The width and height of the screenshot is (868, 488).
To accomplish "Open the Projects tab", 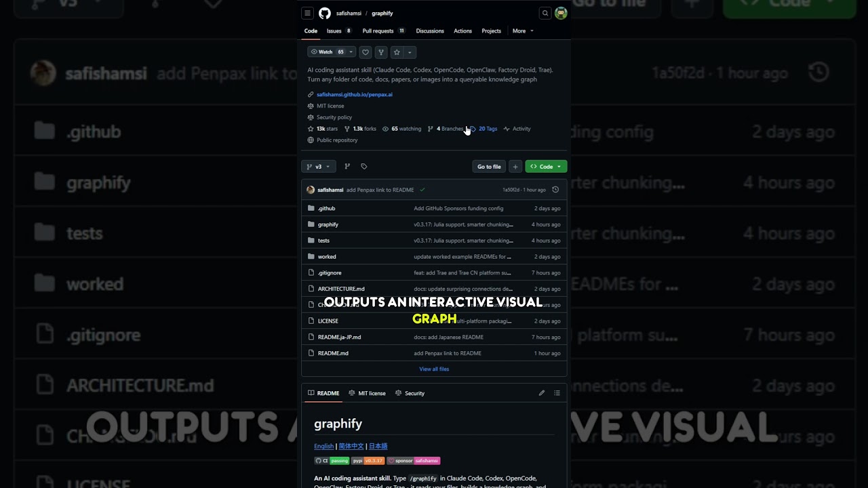I will [491, 31].
